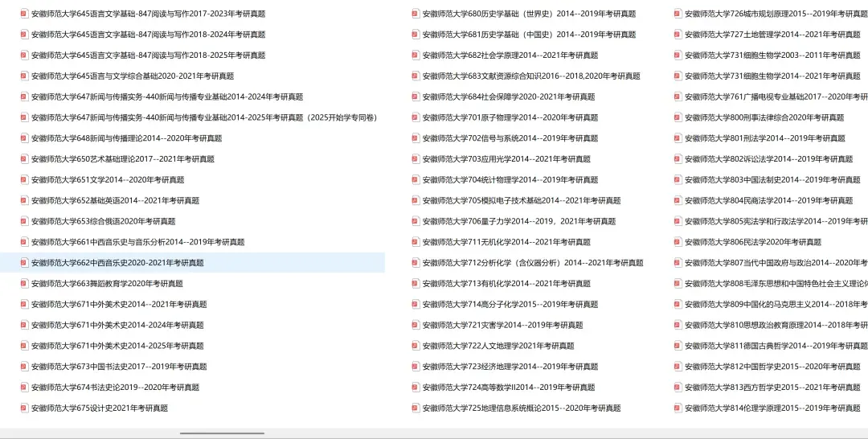Click PDF icon beside 663舞蹈教育学
This screenshot has width=868, height=439.
[x=24, y=284]
